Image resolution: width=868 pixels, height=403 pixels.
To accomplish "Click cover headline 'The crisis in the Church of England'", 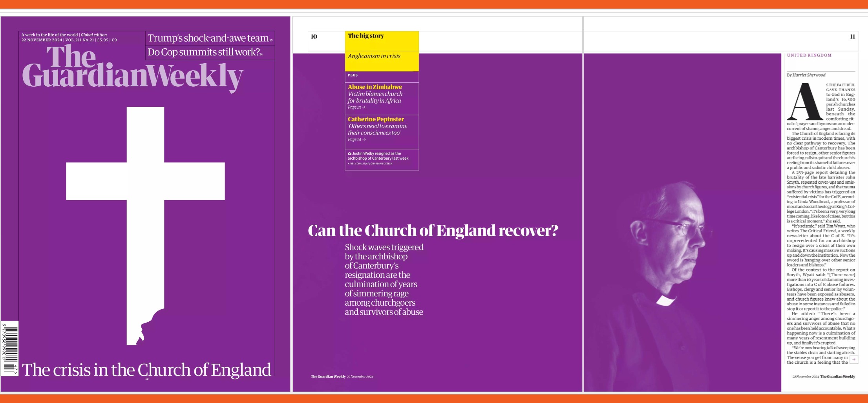I will (x=146, y=370).
